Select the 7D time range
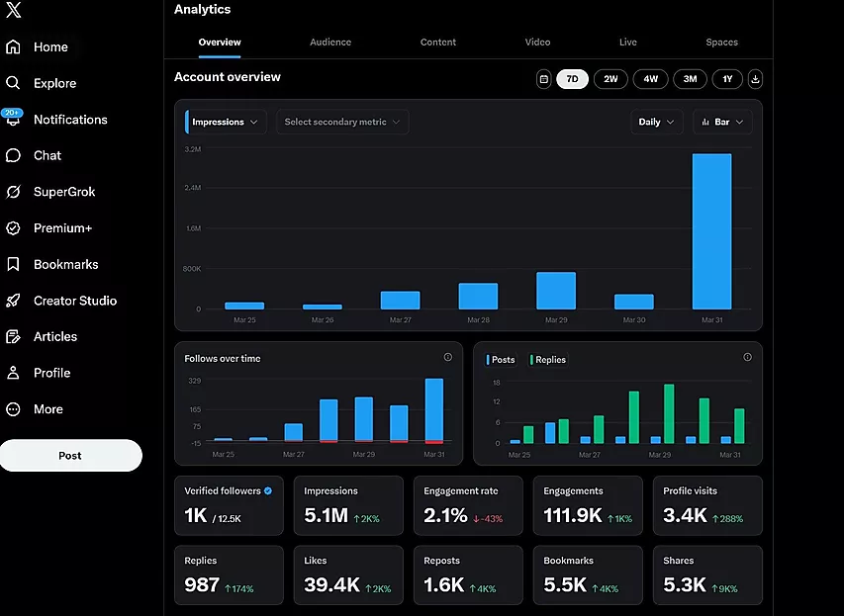 (572, 79)
